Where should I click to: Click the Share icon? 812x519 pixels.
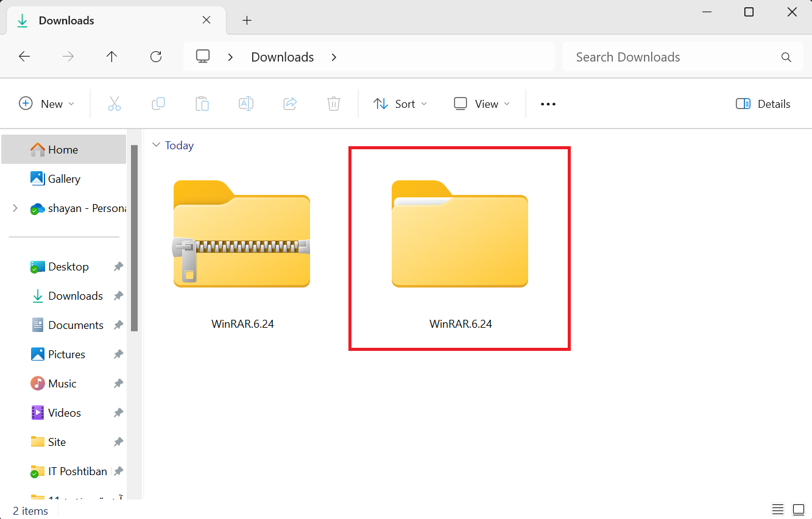pos(290,104)
